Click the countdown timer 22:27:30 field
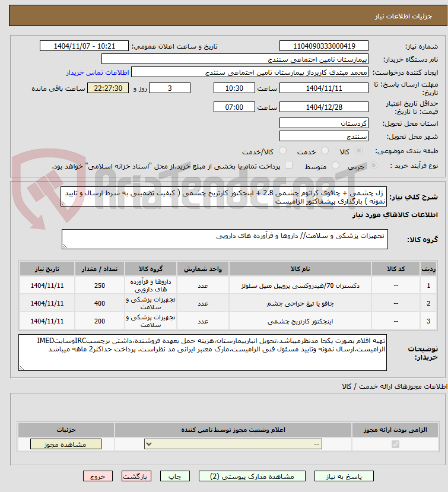 [108, 88]
